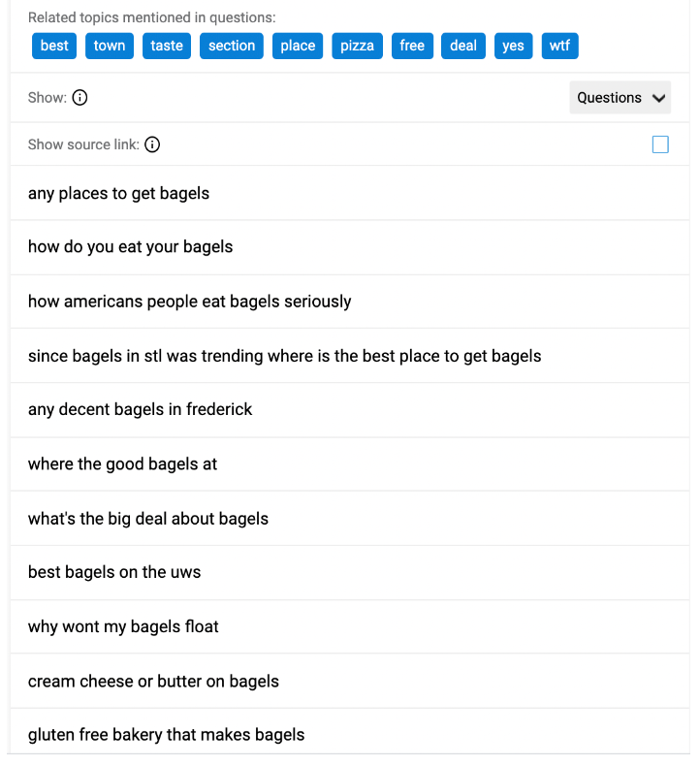Click the 'wtf' topic tag
The width and height of the screenshot is (700, 766).
click(559, 46)
